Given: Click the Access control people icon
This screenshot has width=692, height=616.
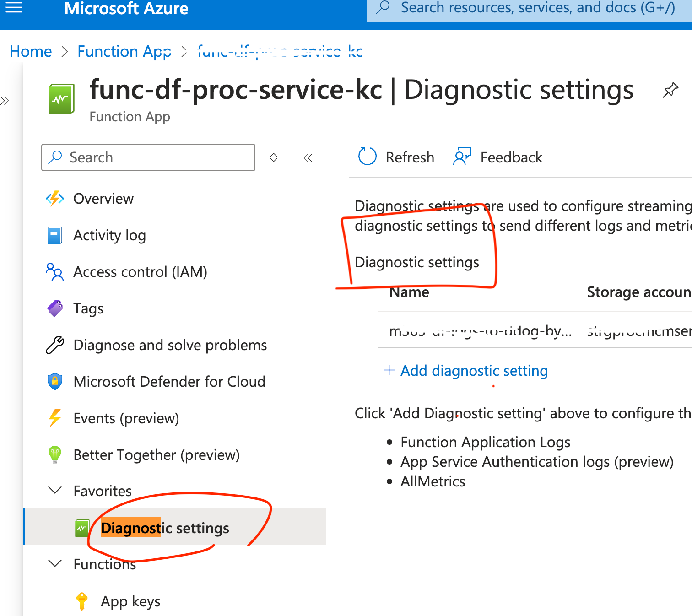Looking at the screenshot, I should click(55, 272).
